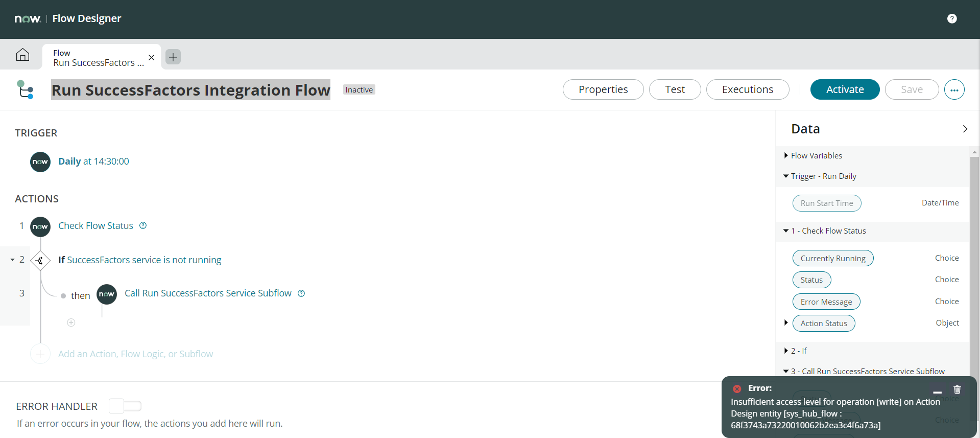The image size is (980, 438).
Task: Click the Save button
Action: point(912,89)
